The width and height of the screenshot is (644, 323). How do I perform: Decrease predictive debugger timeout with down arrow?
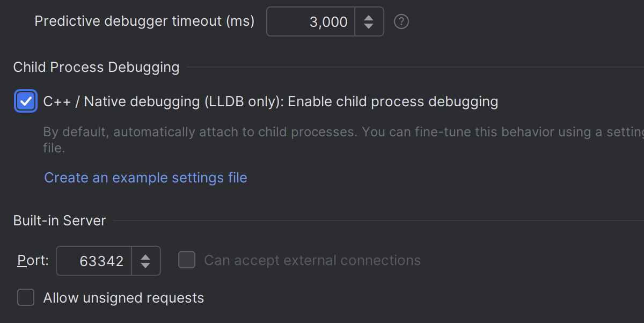coord(368,26)
